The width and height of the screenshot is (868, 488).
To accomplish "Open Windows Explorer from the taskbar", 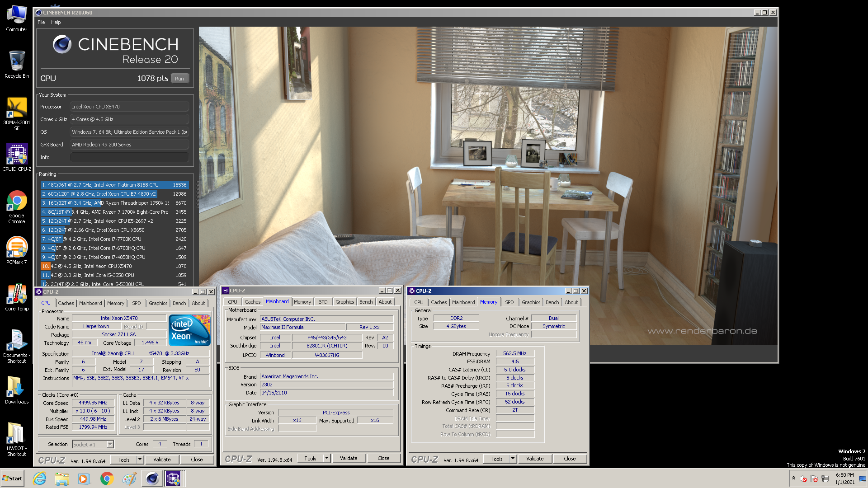I will [62, 479].
